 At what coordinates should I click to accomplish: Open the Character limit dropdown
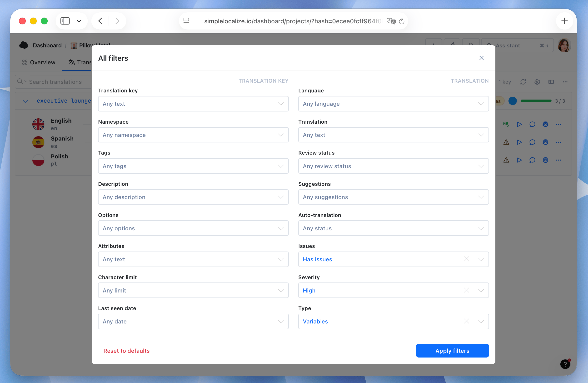pos(193,290)
